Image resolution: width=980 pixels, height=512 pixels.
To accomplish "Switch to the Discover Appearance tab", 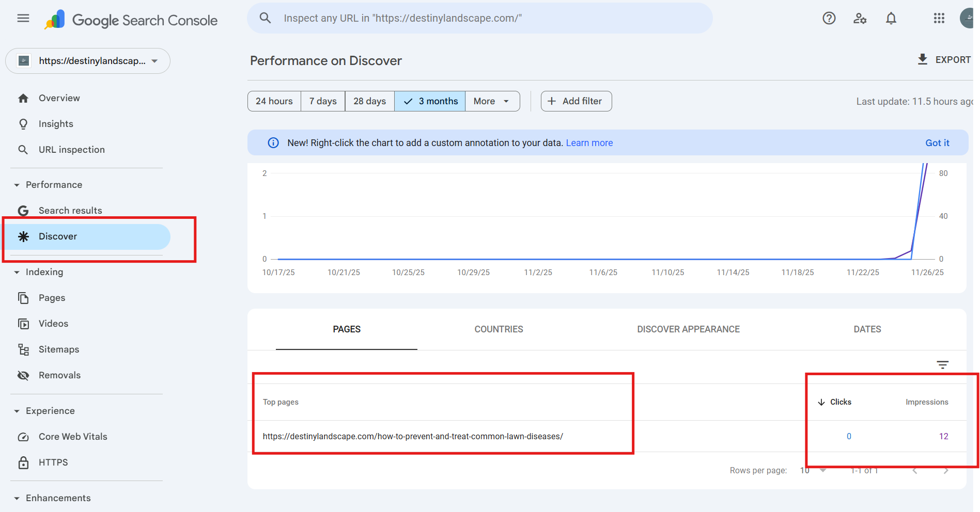I will click(x=688, y=329).
